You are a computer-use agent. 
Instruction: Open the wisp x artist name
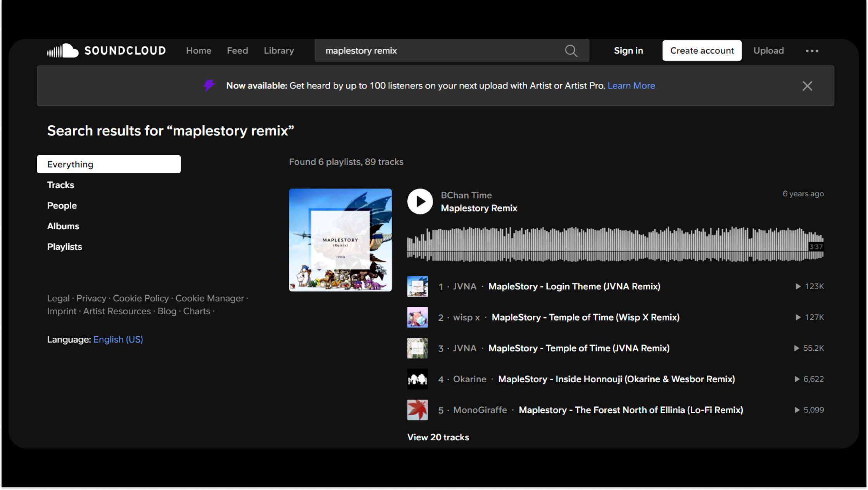click(x=466, y=317)
